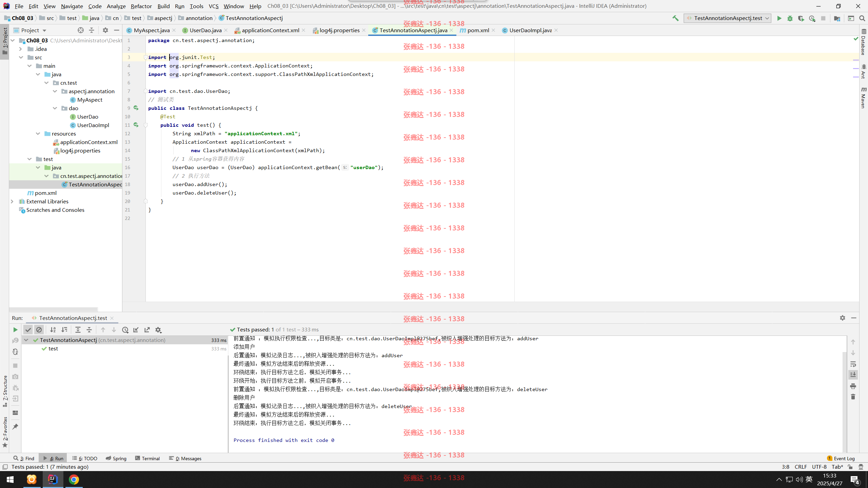Open the Refactor menu
Image resolution: width=868 pixels, height=488 pixels.
tap(141, 6)
